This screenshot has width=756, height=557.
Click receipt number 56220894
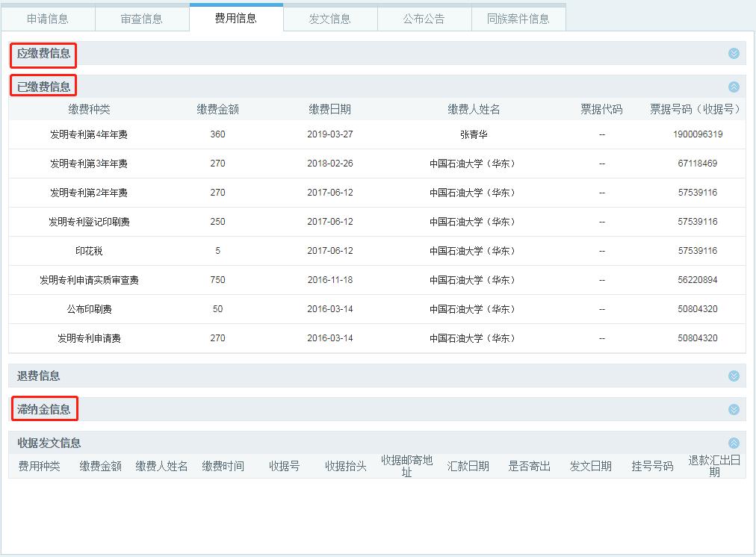click(x=698, y=280)
